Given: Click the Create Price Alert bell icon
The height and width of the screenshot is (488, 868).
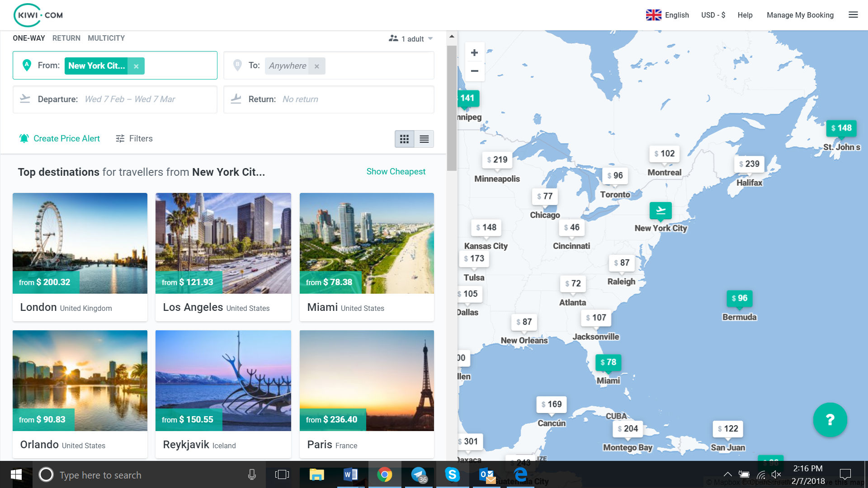Looking at the screenshot, I should [24, 138].
